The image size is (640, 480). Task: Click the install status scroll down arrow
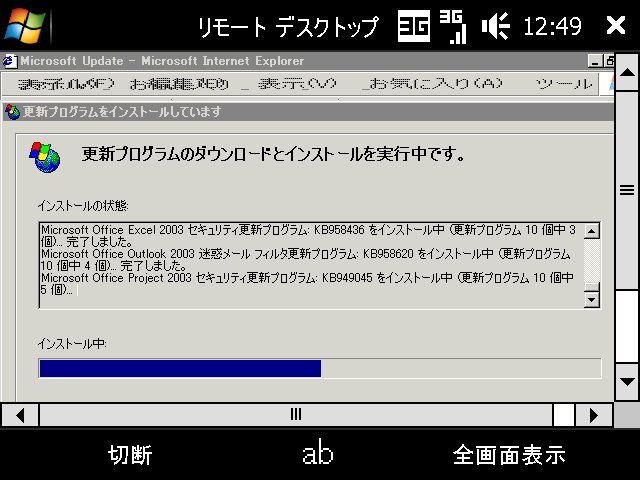tap(591, 300)
